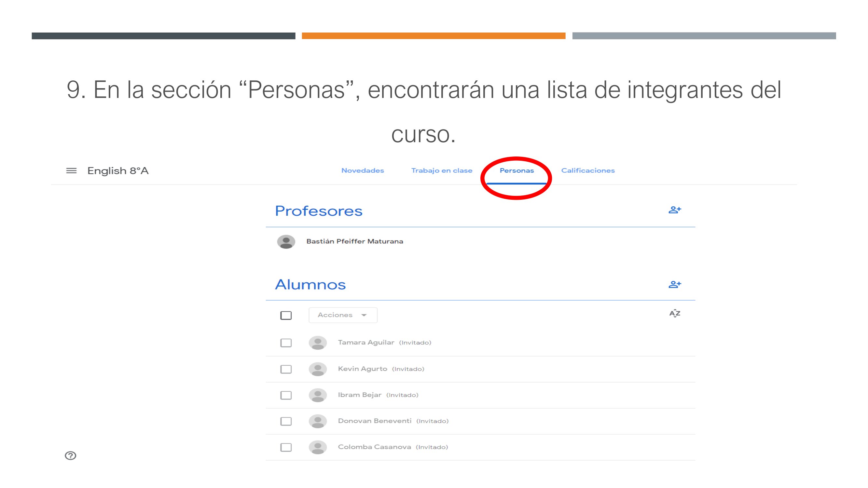Screen dimensions: 868x488
Task: Click the invite teachers icon
Action: tap(675, 210)
